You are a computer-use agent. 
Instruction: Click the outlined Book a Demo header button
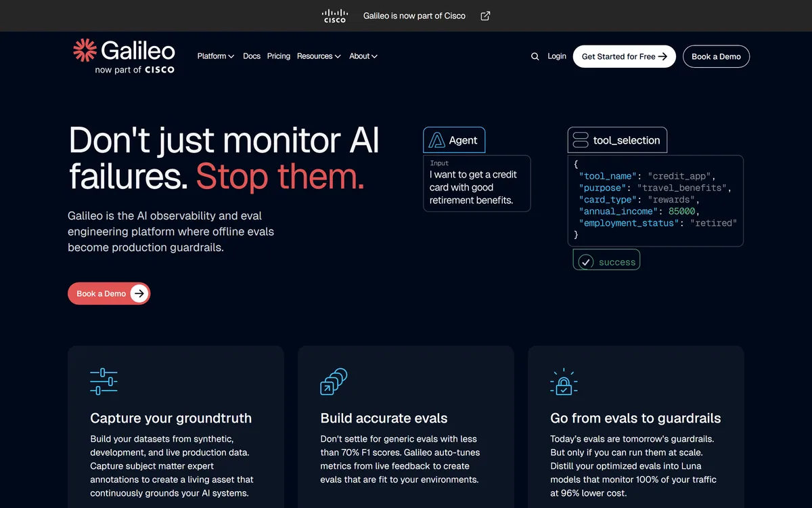(716, 56)
